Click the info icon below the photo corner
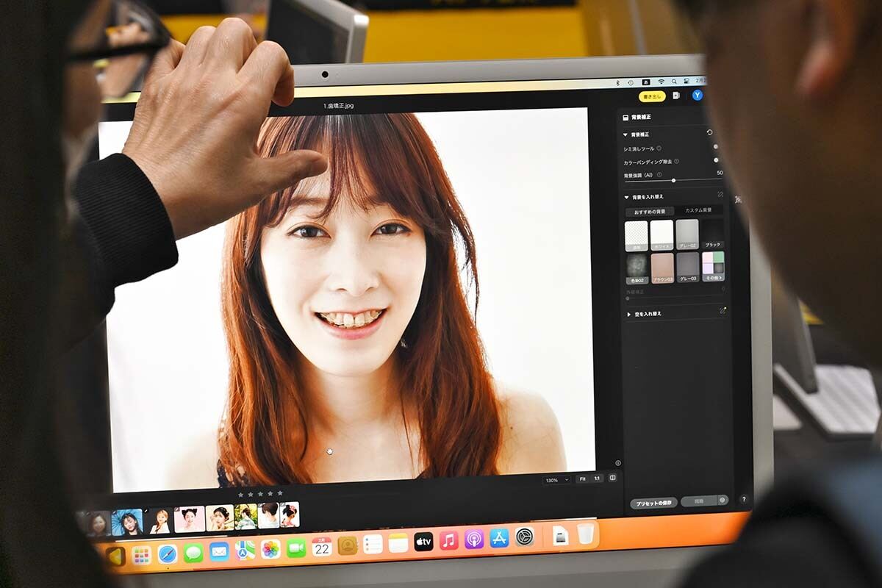 pos(617,463)
